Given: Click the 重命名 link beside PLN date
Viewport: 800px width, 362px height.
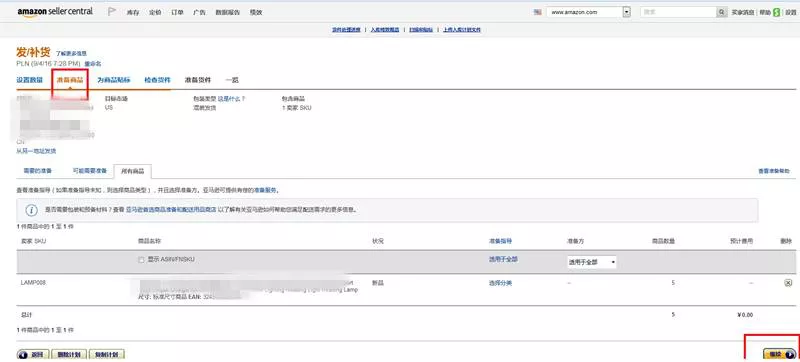Looking at the screenshot, I should click(93, 64).
